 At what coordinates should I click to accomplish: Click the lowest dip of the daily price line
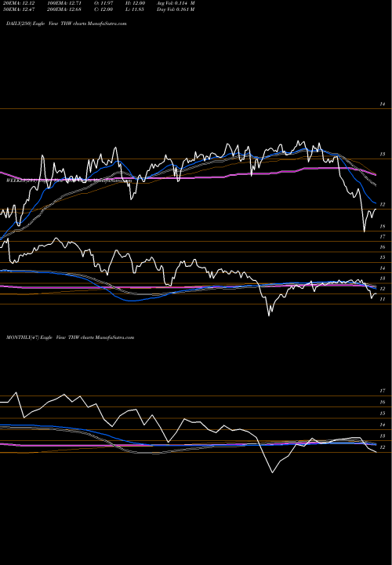pos(365,231)
